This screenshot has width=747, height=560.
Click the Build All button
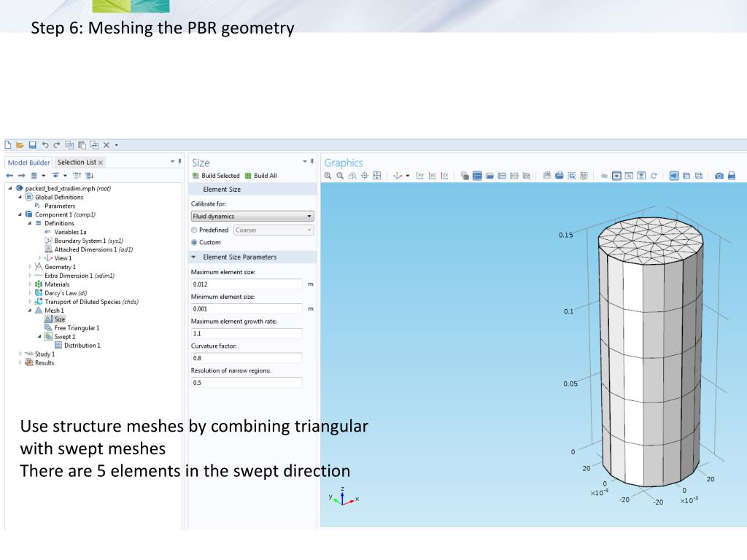click(x=261, y=176)
